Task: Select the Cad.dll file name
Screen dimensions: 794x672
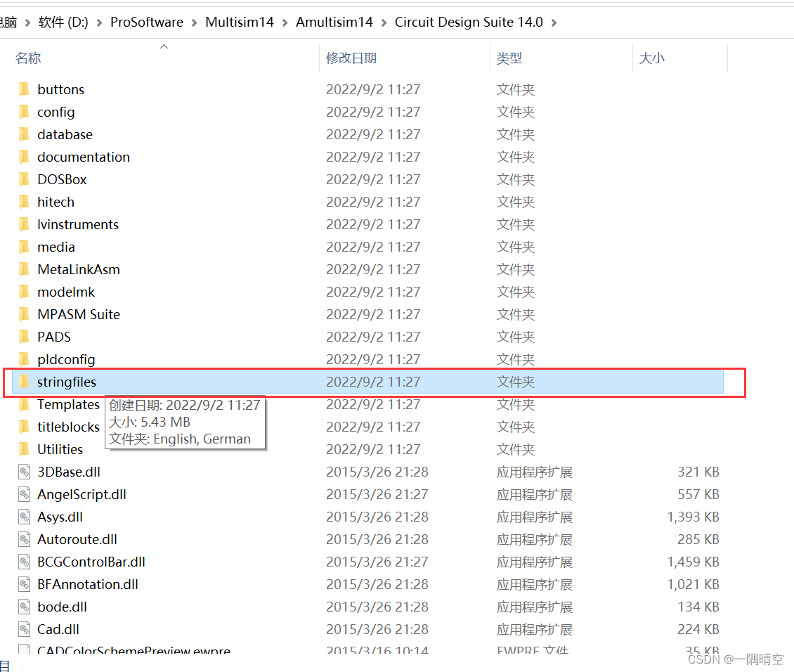Action: click(x=58, y=629)
